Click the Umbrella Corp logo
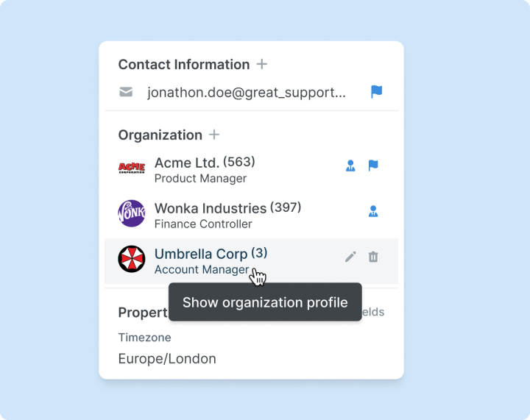 click(132, 259)
